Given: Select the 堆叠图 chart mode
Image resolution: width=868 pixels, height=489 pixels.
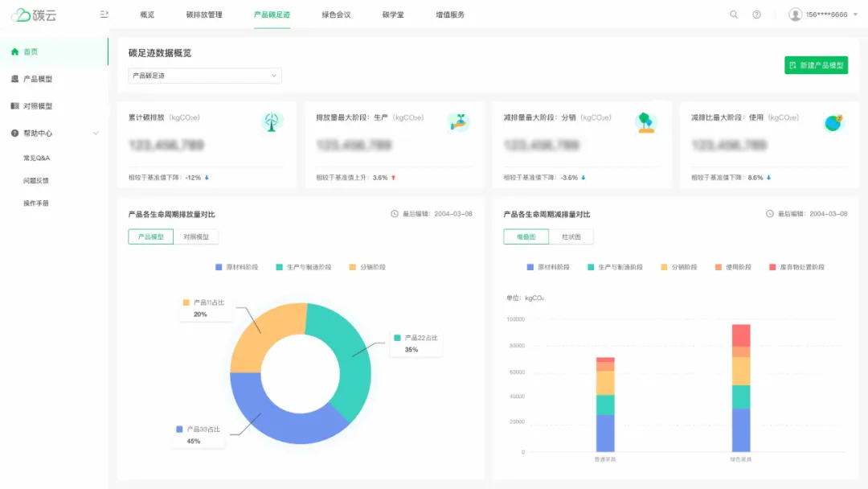Looking at the screenshot, I should pyautogui.click(x=526, y=236).
